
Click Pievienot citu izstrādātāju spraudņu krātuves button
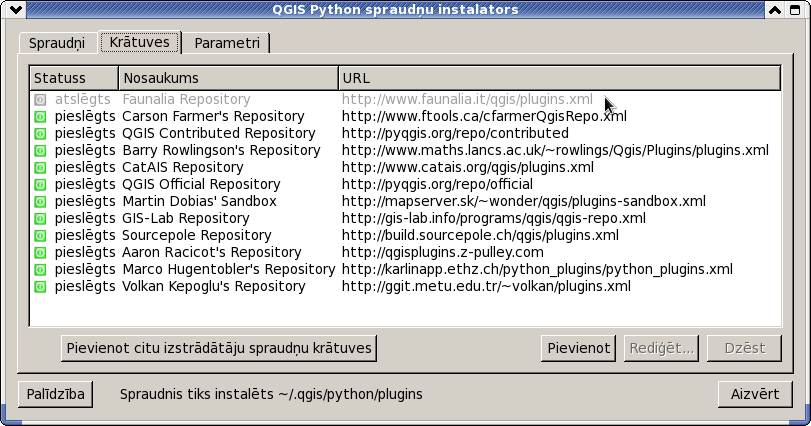(x=219, y=348)
